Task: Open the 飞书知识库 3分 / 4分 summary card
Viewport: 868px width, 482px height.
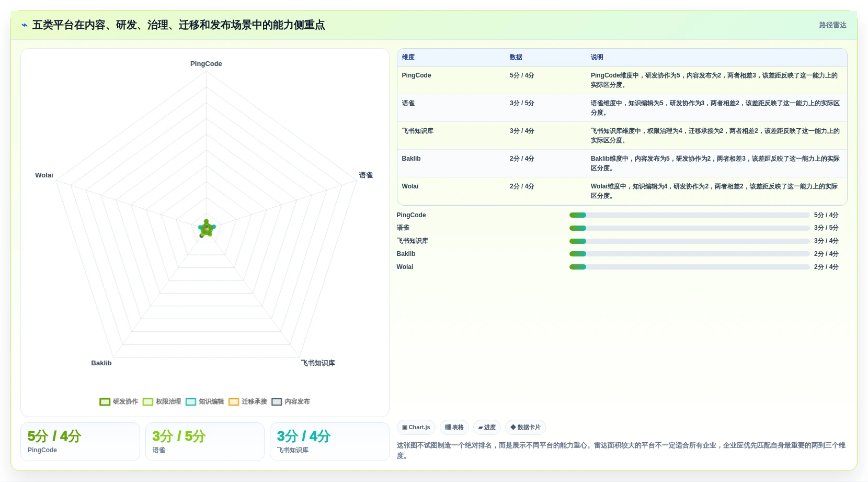Action: click(x=329, y=442)
